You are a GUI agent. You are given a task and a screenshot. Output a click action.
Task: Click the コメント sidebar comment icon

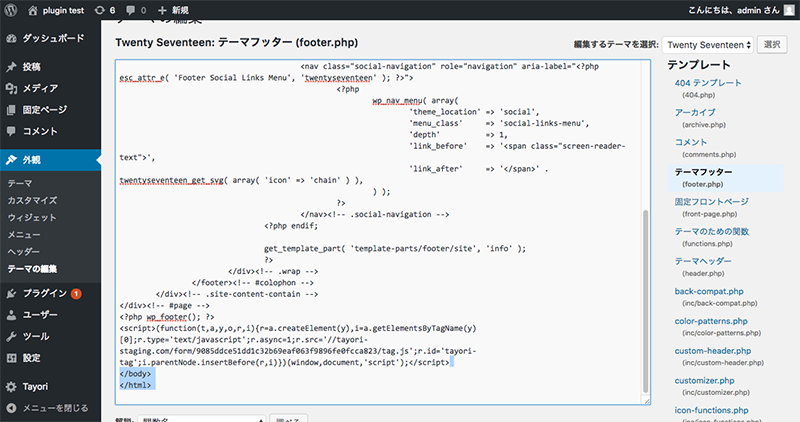pyautogui.click(x=11, y=131)
